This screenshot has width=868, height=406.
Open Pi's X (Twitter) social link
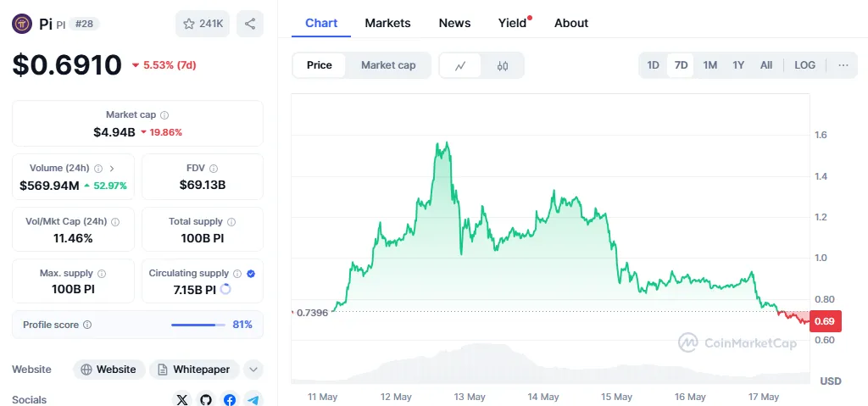click(x=182, y=399)
